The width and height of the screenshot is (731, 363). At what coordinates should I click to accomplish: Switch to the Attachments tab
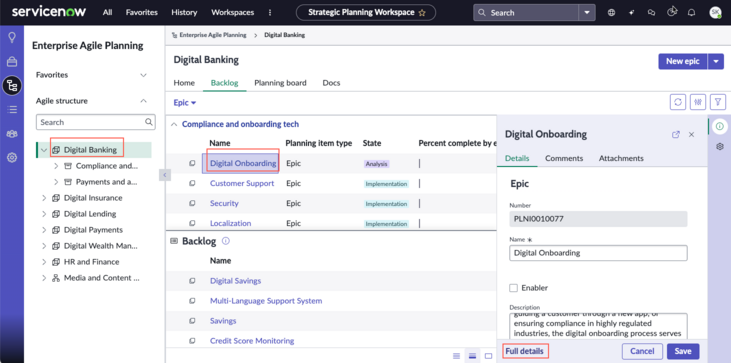[621, 158]
